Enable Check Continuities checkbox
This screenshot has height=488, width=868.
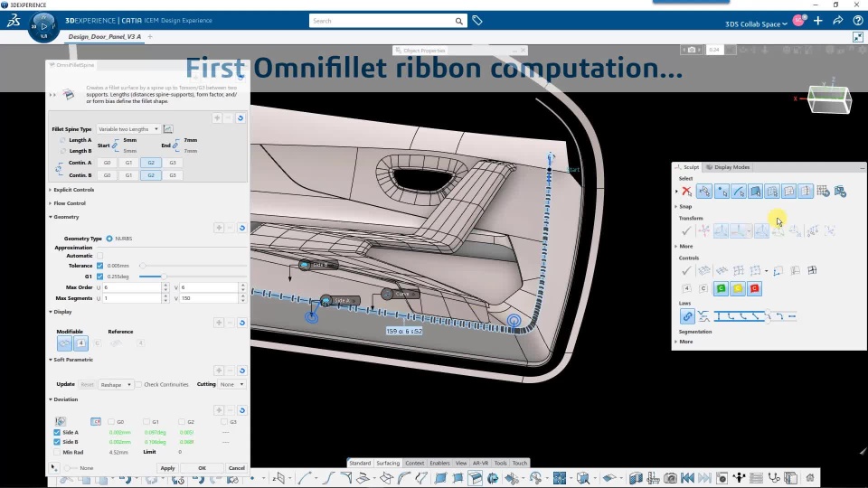point(138,385)
